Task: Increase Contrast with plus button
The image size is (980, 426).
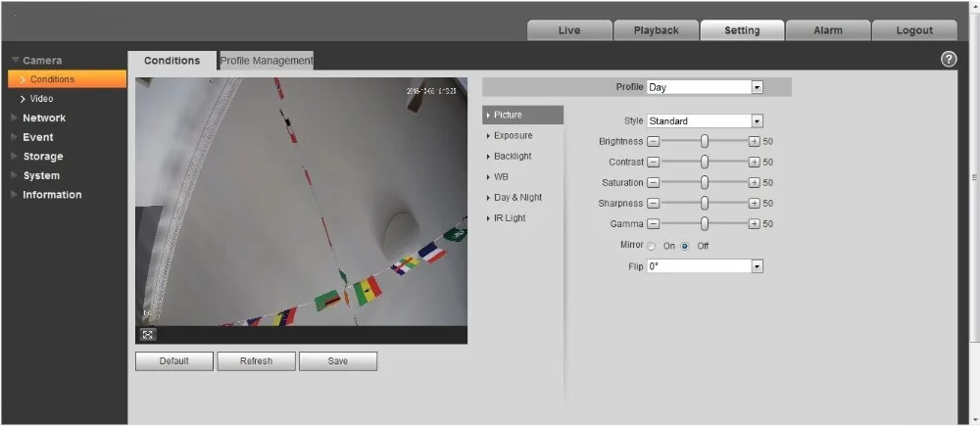Action: click(755, 163)
